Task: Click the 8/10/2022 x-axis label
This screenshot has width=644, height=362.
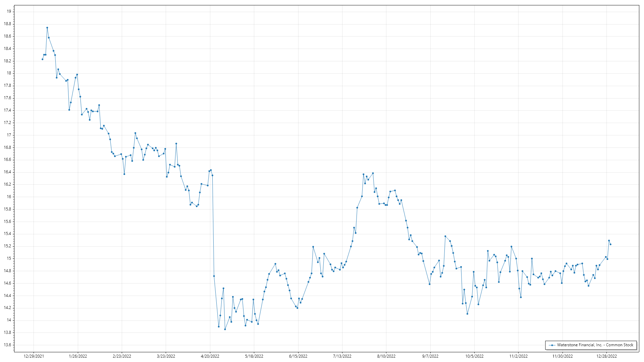Action: 386,356
